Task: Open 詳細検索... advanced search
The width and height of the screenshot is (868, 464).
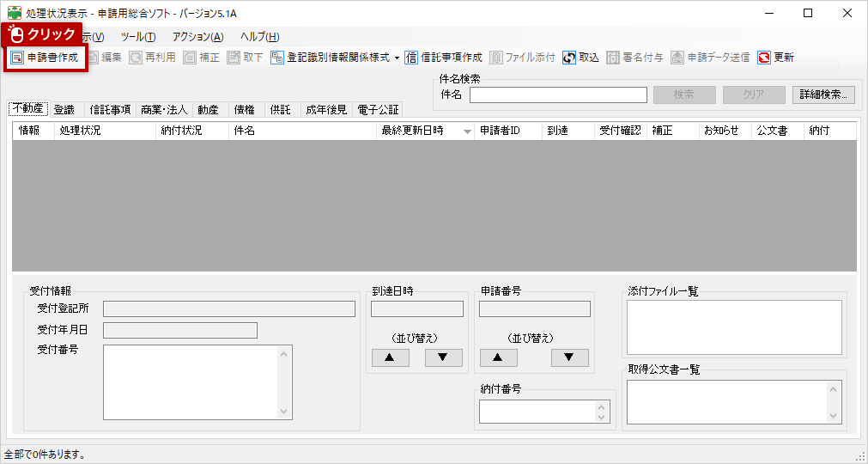Action: pos(823,95)
